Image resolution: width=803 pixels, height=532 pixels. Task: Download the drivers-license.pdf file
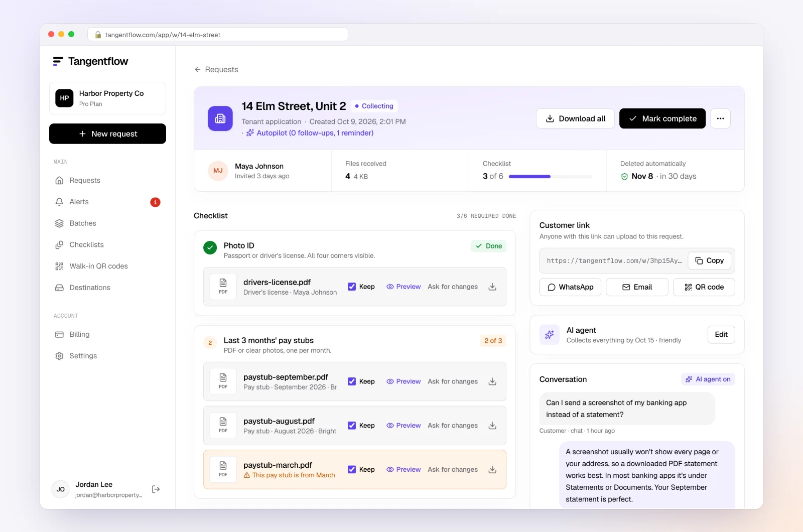(x=492, y=287)
